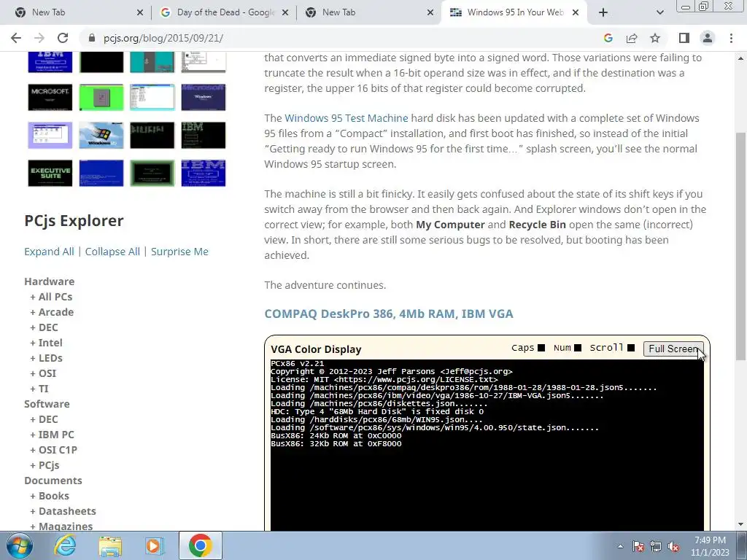This screenshot has width=747, height=560.
Task: Expand Intel tree item
Action: pyautogui.click(x=46, y=343)
